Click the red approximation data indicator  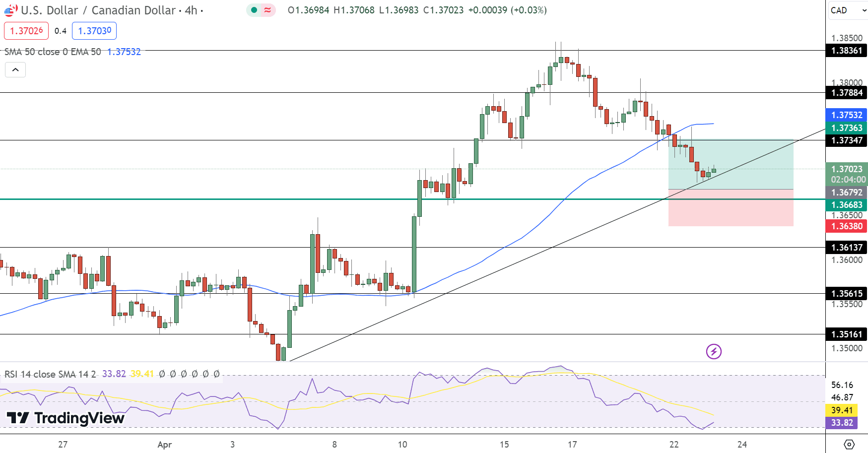[267, 10]
